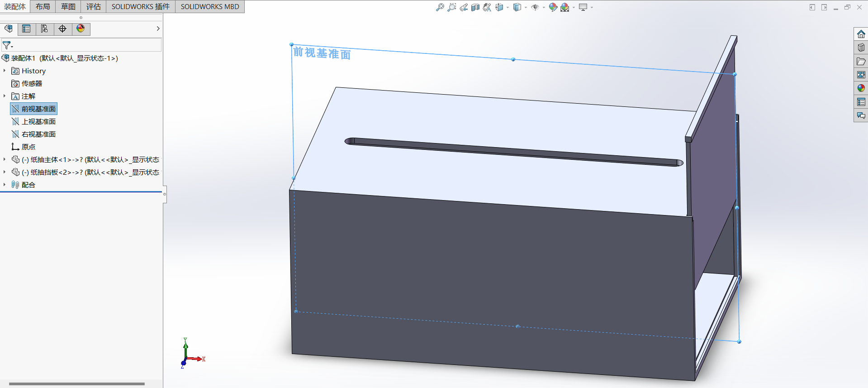Click the Edit Appearance icon
The image size is (868, 388).
coord(553,7)
